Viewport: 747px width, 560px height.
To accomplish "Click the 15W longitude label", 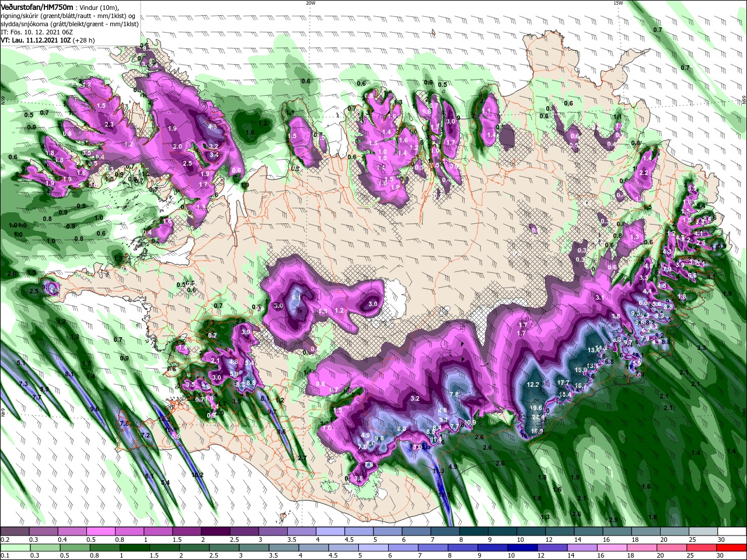I will 618,3.
